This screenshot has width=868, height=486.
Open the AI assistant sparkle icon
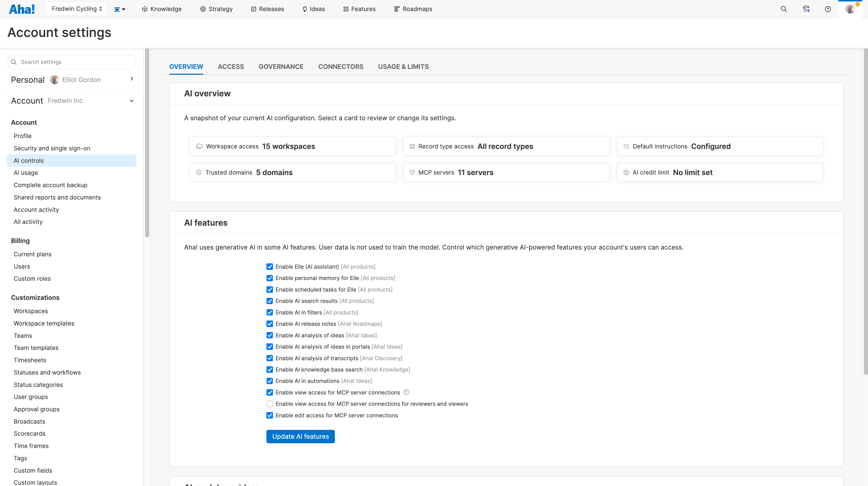click(x=806, y=9)
